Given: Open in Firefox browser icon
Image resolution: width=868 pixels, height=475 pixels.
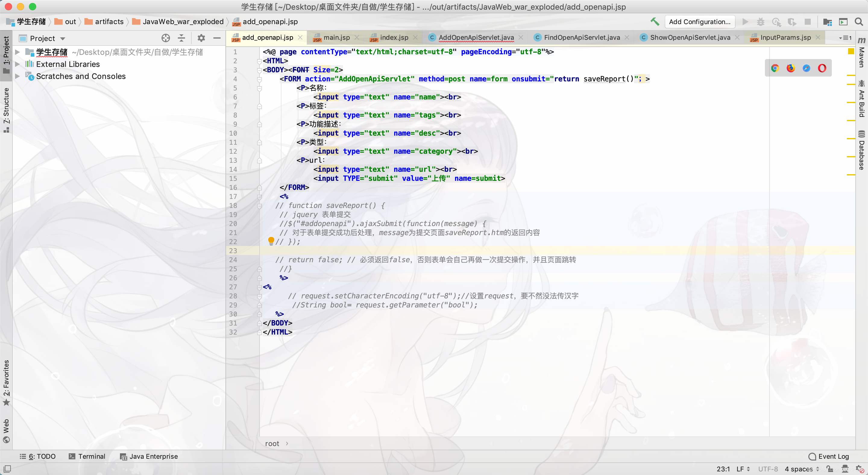Looking at the screenshot, I should coord(791,68).
